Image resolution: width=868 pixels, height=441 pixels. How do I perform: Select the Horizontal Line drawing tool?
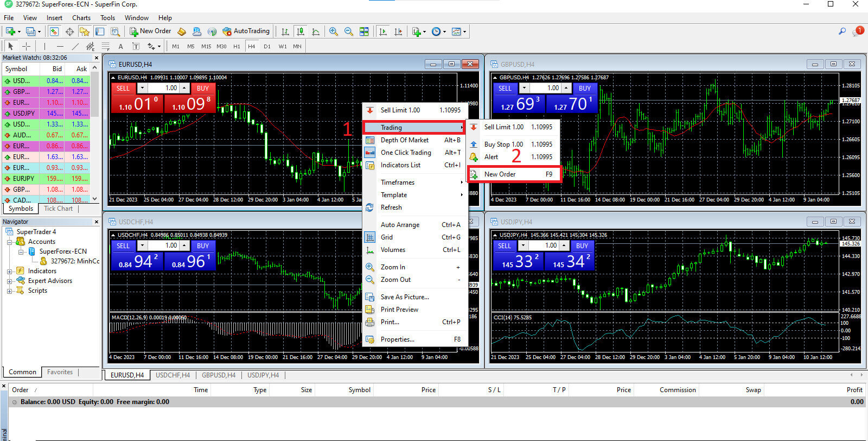tap(60, 46)
